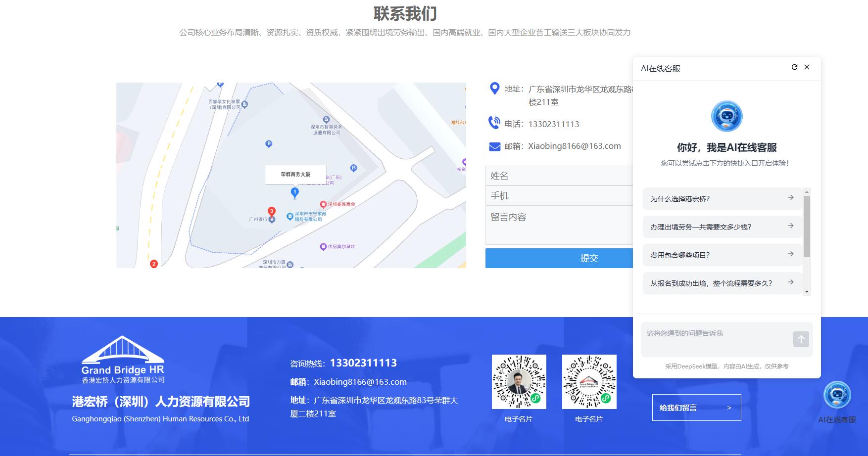The width and height of the screenshot is (868, 456).
Task: Click Ganghongqiao (Shenzhen) Human Resources Co., Ltd text
Action: tap(160, 419)
